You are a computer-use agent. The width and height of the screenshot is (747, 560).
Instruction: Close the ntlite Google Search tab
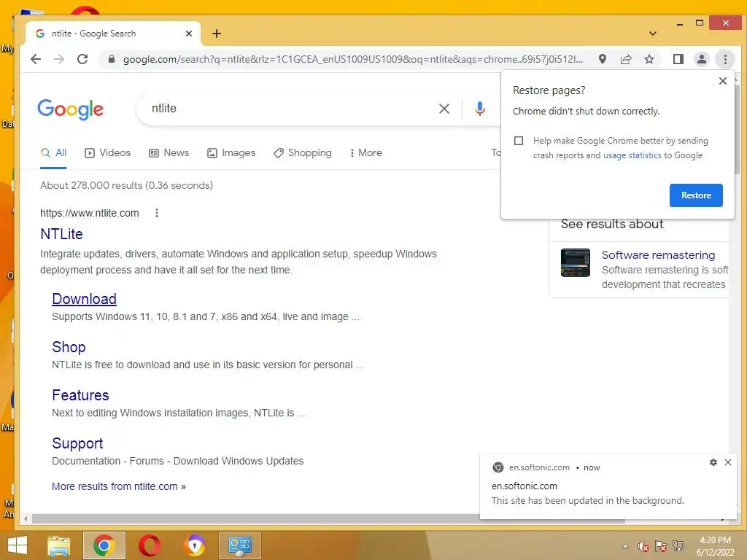pos(189,34)
